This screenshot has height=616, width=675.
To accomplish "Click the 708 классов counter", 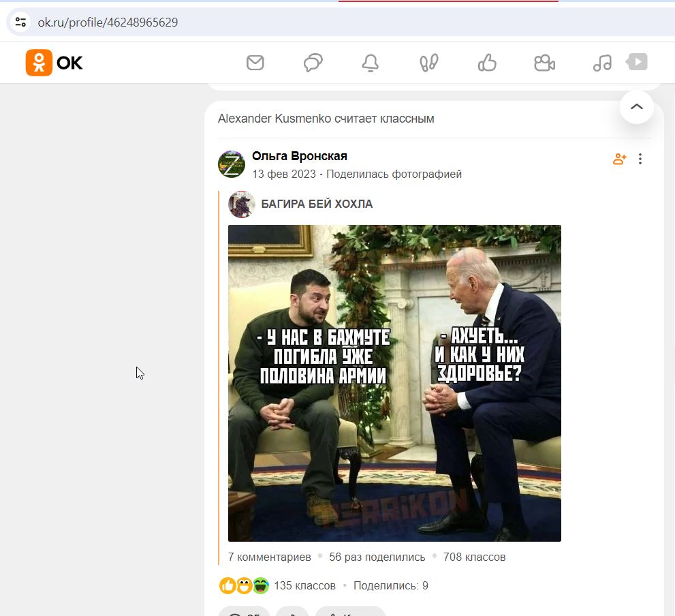I will click(x=474, y=557).
